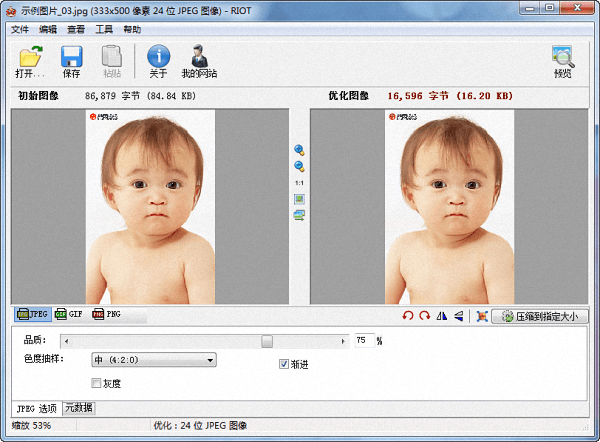Click the zoom out magnifier icon
600x442 pixels.
pos(299,166)
